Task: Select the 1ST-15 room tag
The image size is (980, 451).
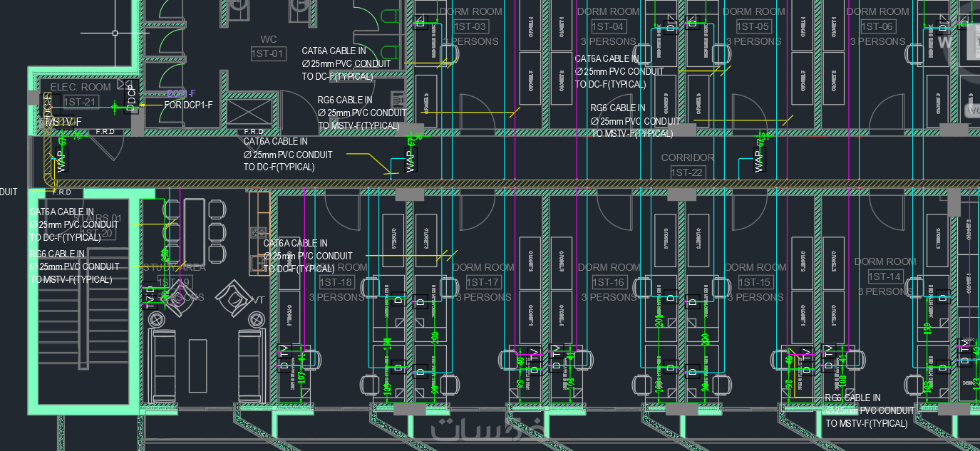Action: pos(755,282)
